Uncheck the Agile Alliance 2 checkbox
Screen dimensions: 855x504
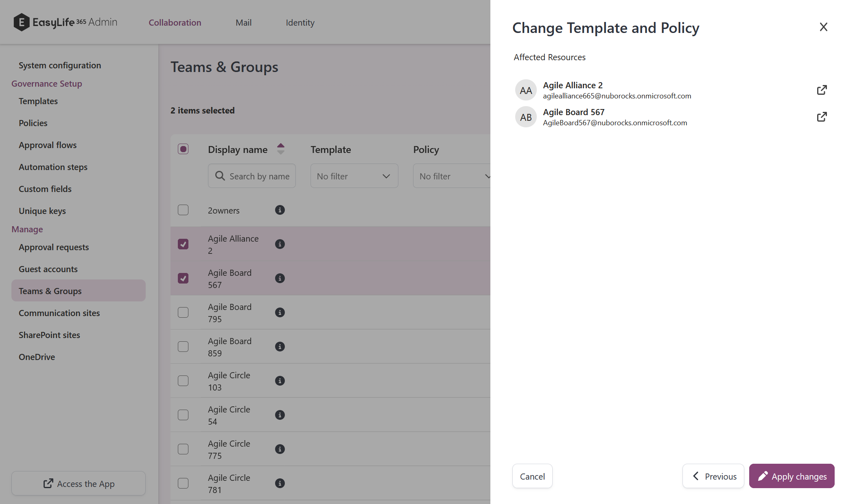183,244
